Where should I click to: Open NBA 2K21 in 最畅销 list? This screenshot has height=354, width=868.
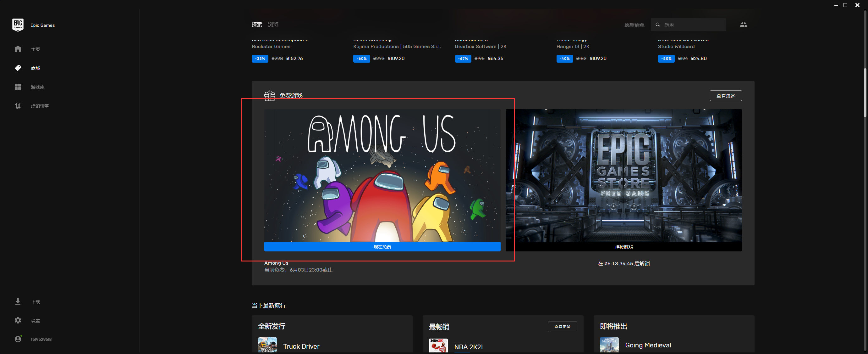tap(468, 347)
